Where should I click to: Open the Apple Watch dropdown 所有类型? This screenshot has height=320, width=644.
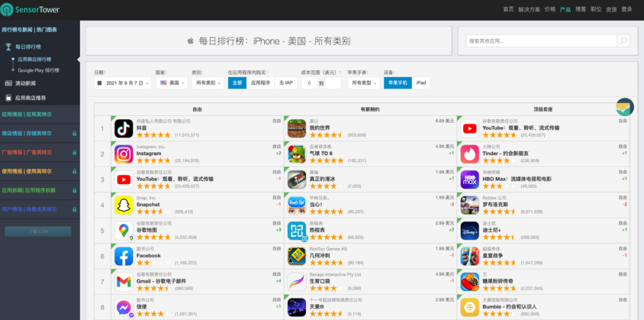coord(364,83)
